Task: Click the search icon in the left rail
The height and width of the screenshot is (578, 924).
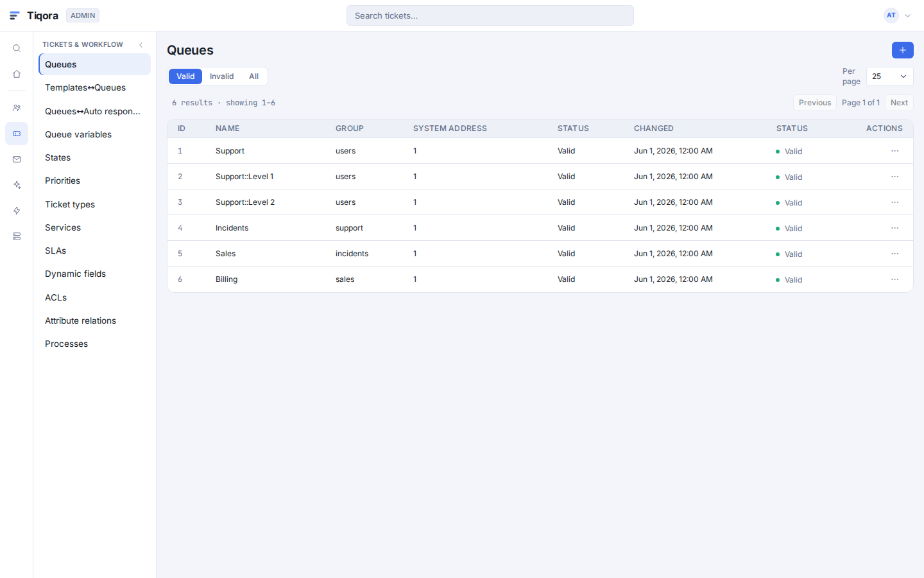Action: (x=17, y=48)
